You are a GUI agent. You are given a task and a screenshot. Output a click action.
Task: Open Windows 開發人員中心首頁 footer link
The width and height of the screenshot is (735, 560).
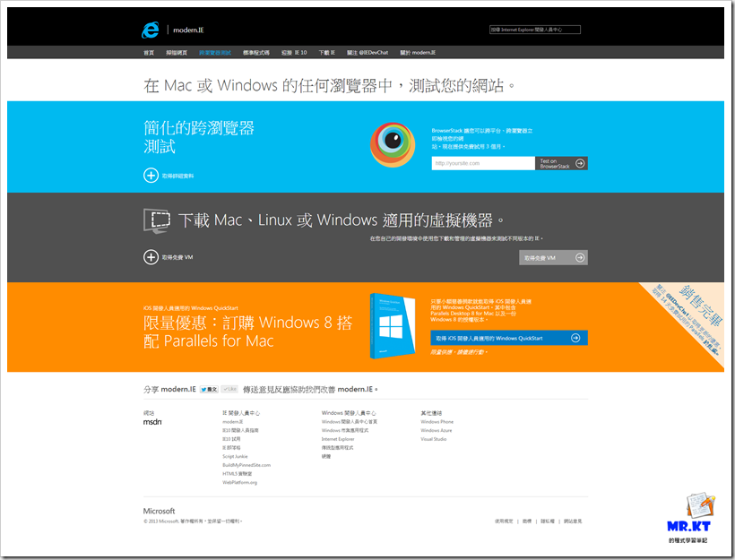coord(350,422)
